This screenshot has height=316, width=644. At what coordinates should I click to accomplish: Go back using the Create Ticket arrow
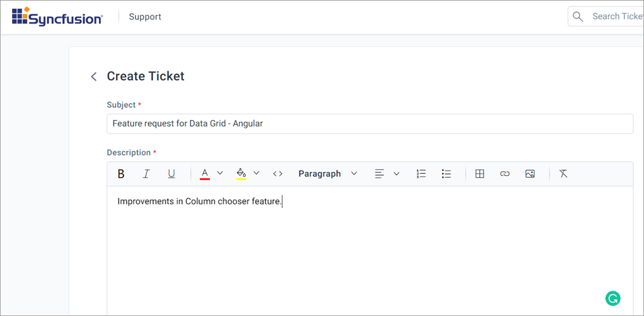pyautogui.click(x=94, y=77)
